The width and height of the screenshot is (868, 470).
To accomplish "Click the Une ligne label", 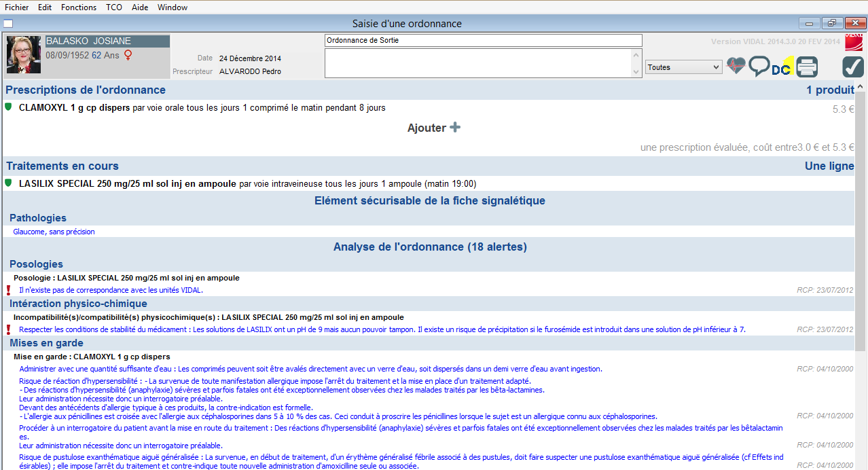I will click(829, 166).
